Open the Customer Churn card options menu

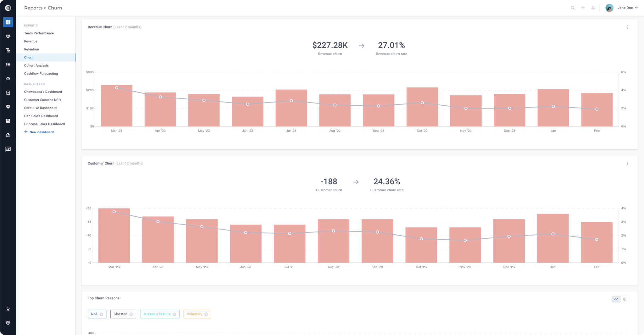click(628, 163)
